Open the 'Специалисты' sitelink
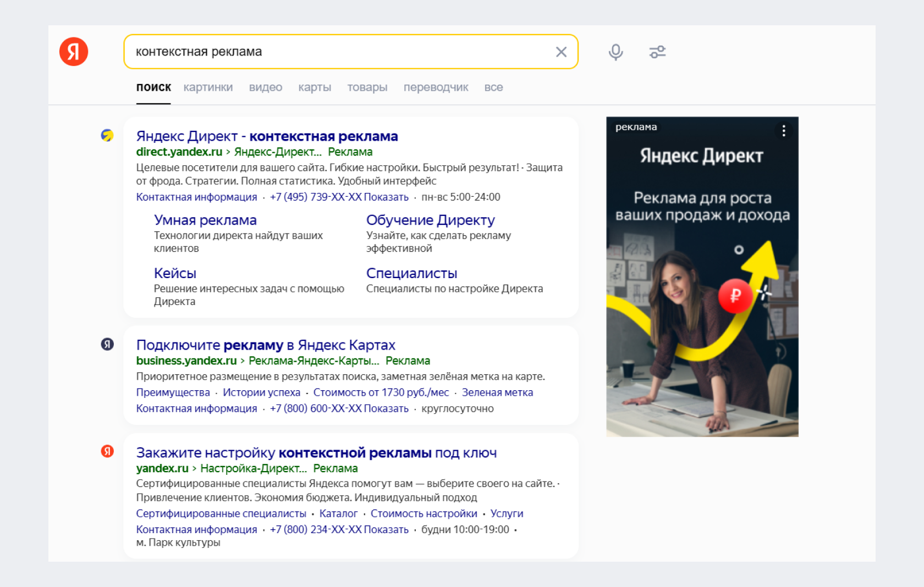Image resolution: width=924 pixels, height=587 pixels. tap(411, 273)
